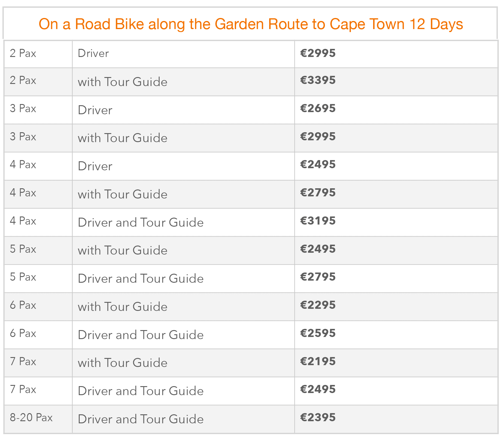Click "Driver and Tour Guide" in the 4 Pax row
Image resolution: width=504 pixels, height=441 pixels.
click(x=140, y=222)
